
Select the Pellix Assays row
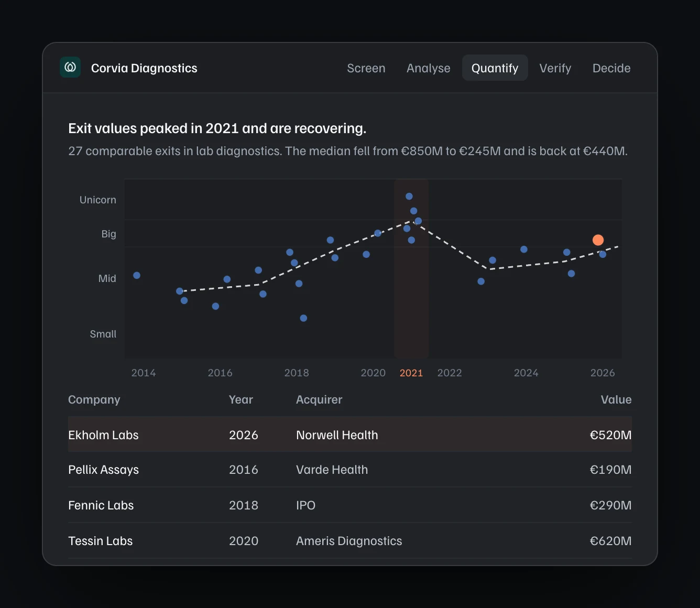[350, 470]
